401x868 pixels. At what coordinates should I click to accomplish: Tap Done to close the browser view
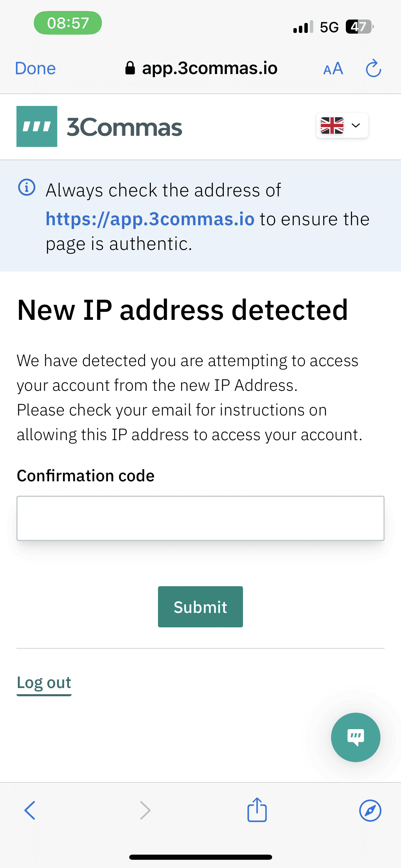coord(36,69)
